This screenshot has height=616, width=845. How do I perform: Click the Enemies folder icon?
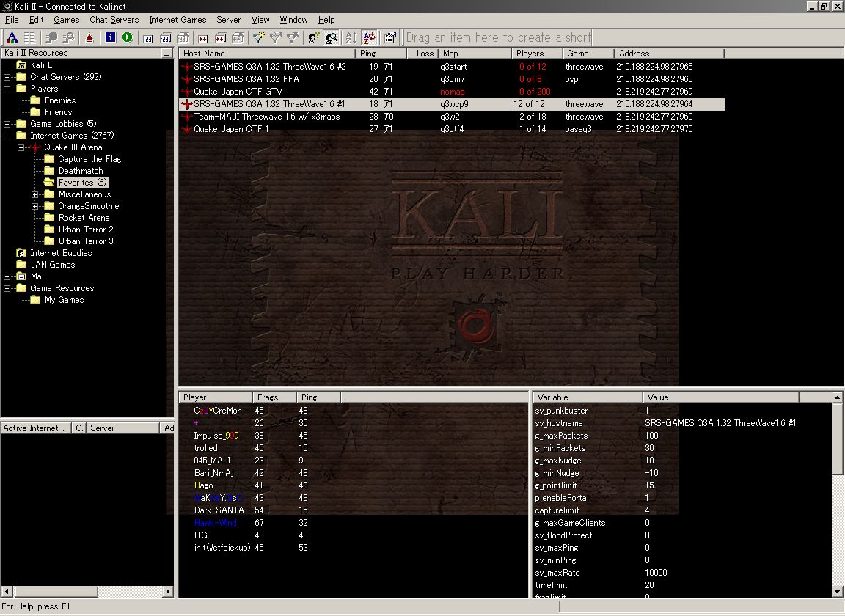(x=35, y=100)
